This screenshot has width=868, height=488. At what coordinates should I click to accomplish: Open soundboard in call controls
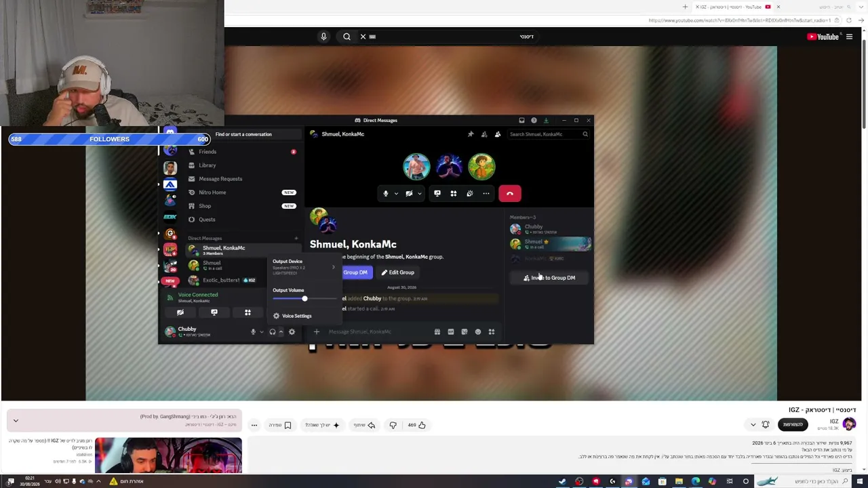(470, 194)
